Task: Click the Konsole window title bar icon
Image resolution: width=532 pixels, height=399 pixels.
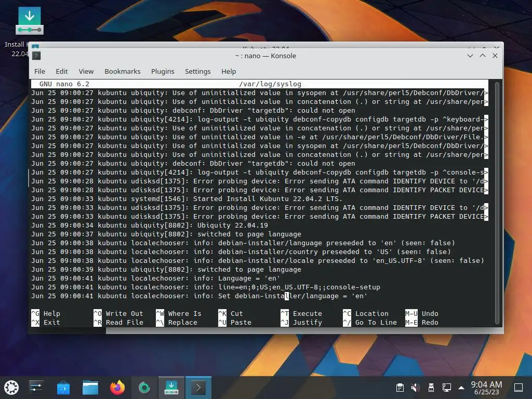Action: tap(36, 56)
